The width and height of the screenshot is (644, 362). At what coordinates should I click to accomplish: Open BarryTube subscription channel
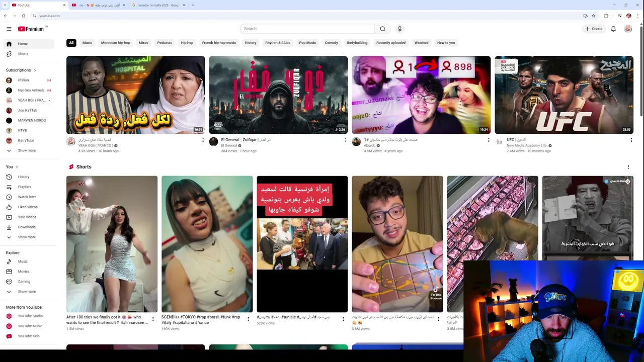click(x=28, y=140)
